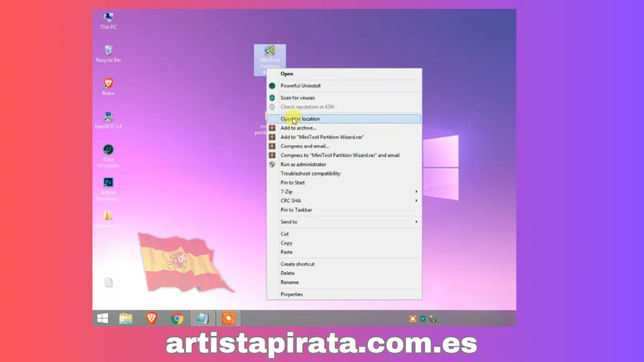Click Check reputation in KSN entry
The image size is (644, 362).
point(344,107)
